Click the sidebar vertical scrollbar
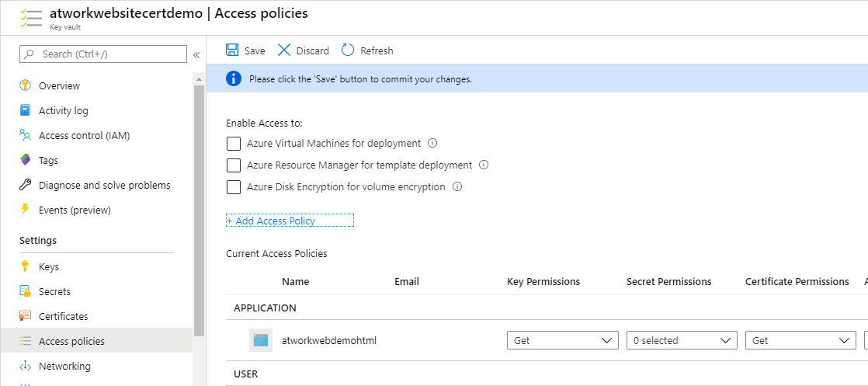This screenshot has width=868, height=386. tap(199, 210)
